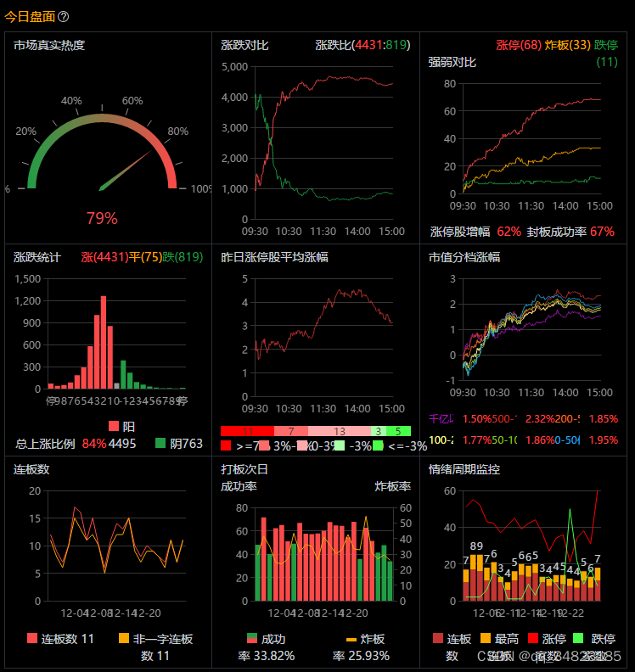
Task: Toggle the red >=7% legend swatch
Action: [226, 445]
